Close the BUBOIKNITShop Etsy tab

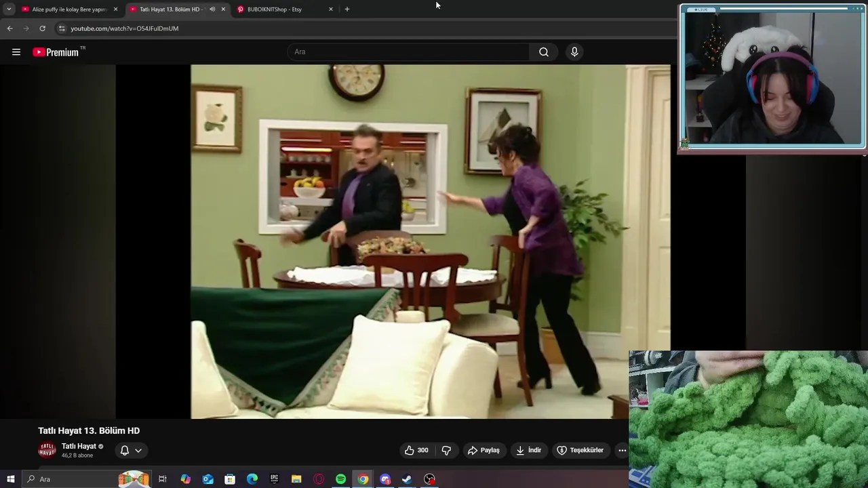click(331, 9)
